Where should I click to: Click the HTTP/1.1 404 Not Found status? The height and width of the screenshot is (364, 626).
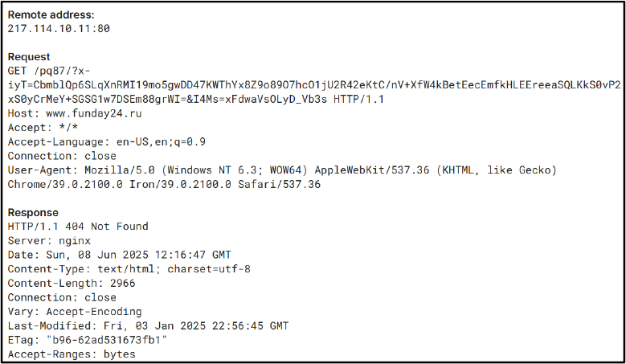78,227
